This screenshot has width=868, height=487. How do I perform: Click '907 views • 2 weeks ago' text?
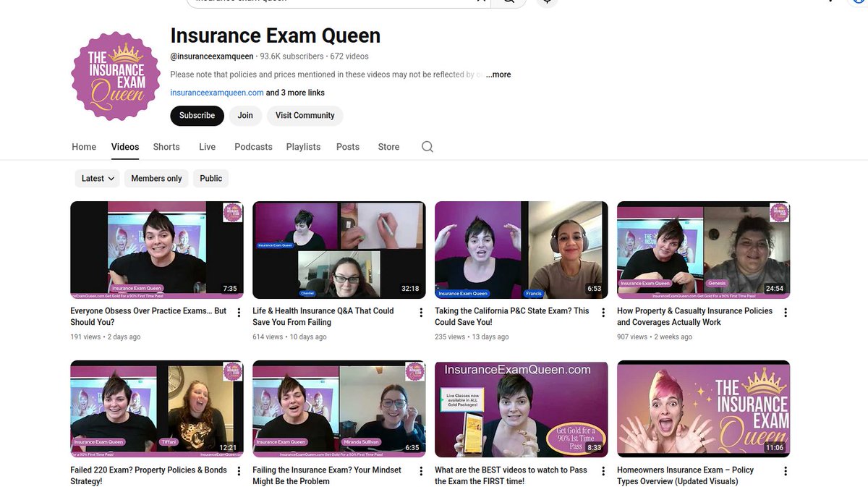coord(655,337)
